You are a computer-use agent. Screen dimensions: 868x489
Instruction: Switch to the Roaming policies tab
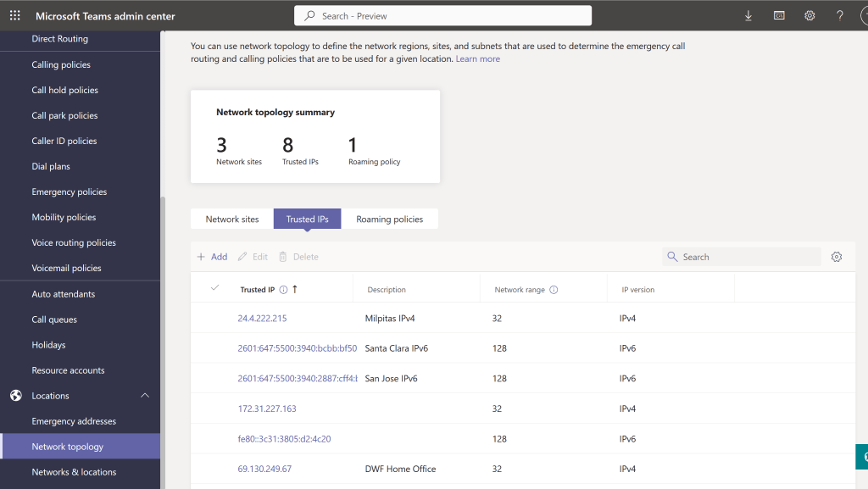389,219
